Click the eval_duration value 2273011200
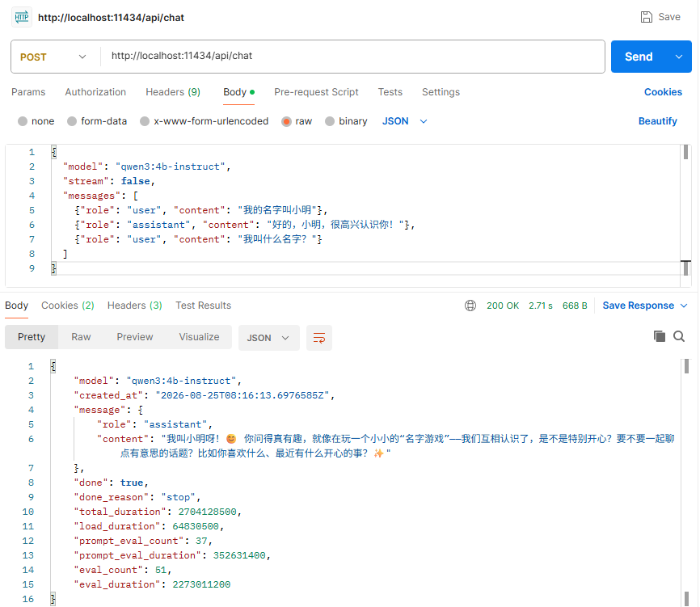 [201, 584]
